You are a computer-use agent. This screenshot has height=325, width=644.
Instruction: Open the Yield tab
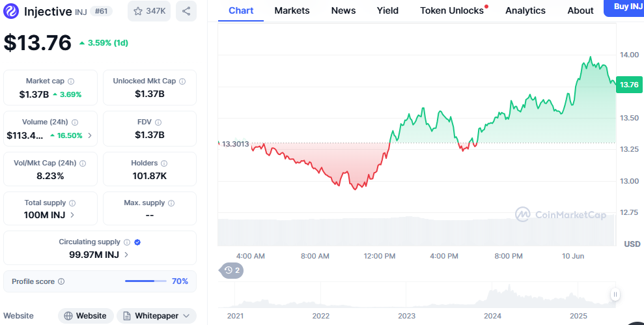tap(387, 11)
